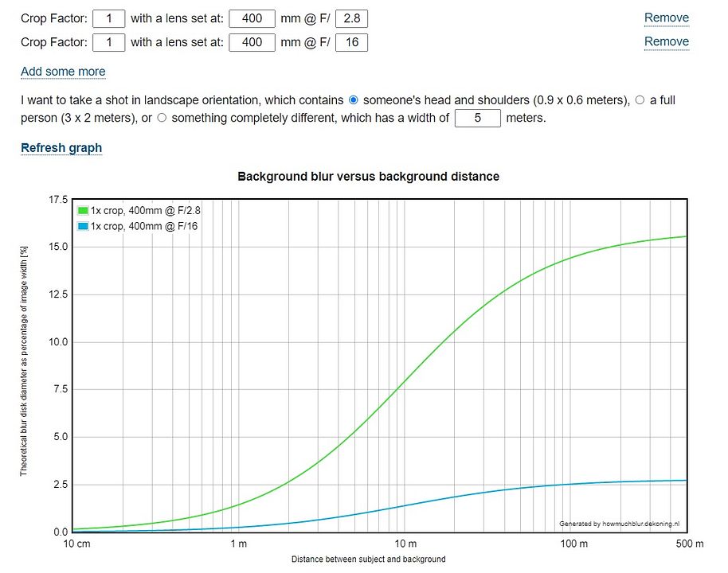
Task: Click the 'Add some more' link
Action: pos(63,72)
